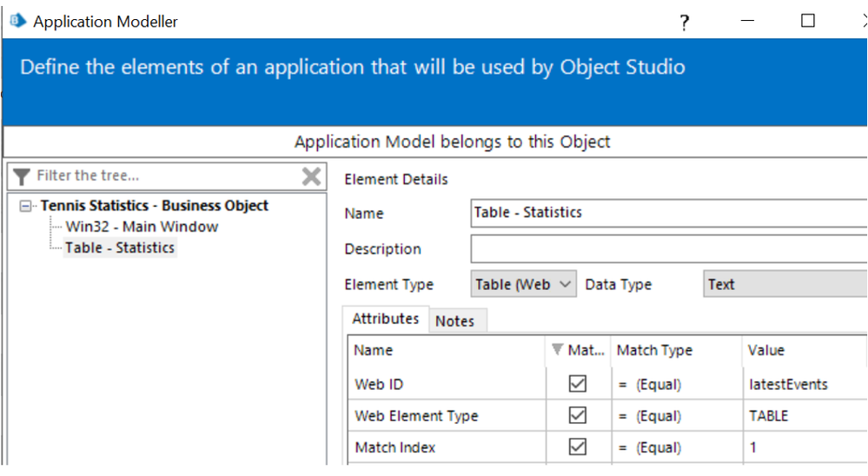Uncheck the Web Element Type match checkbox
This screenshot has width=868, height=476.
tap(577, 416)
